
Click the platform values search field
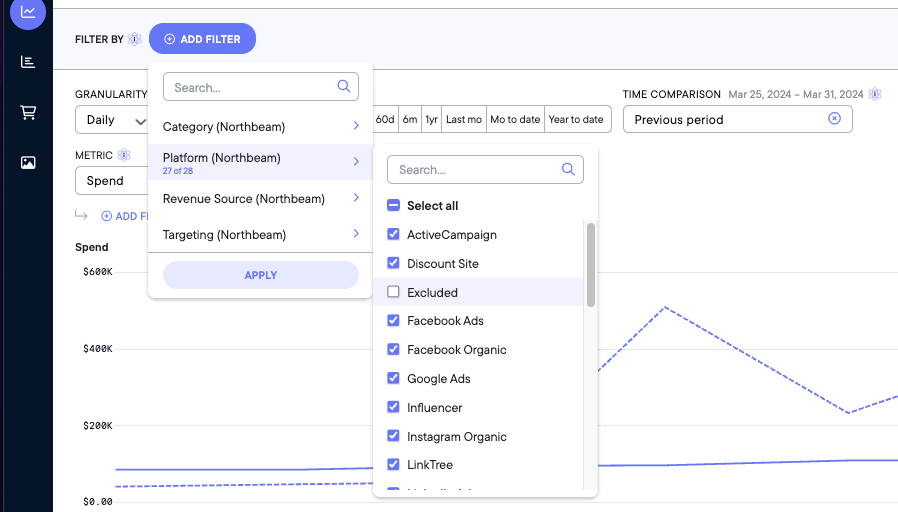pos(485,170)
